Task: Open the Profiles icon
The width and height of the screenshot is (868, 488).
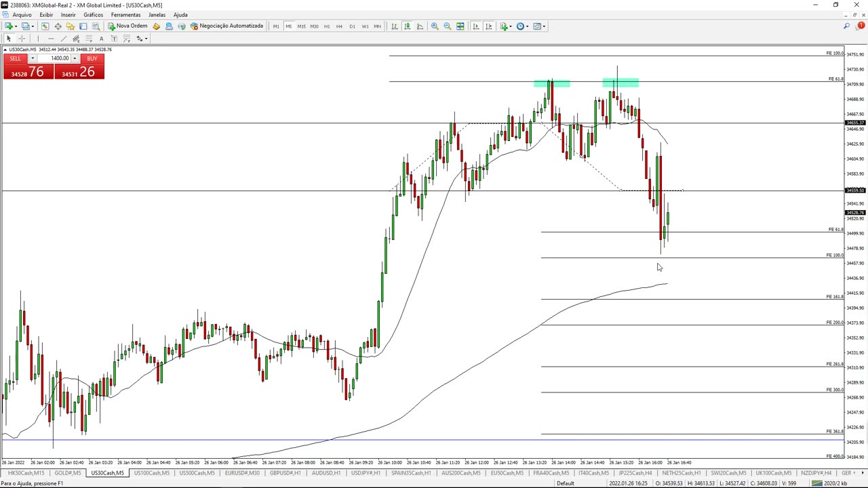Action: point(25,26)
